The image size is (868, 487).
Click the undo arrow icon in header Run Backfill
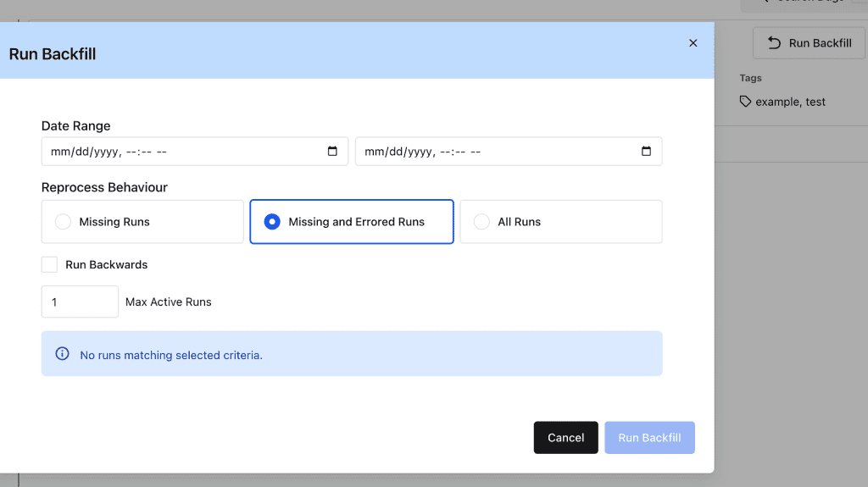point(773,42)
